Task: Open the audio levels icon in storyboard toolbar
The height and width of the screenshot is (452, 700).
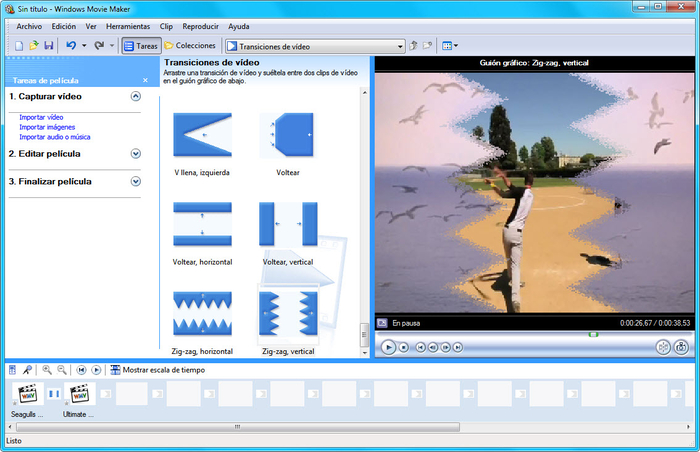Action: coord(12,370)
